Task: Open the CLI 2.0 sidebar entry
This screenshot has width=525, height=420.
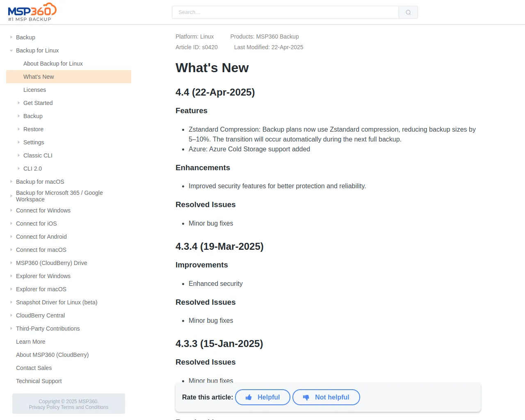Action: tap(32, 169)
